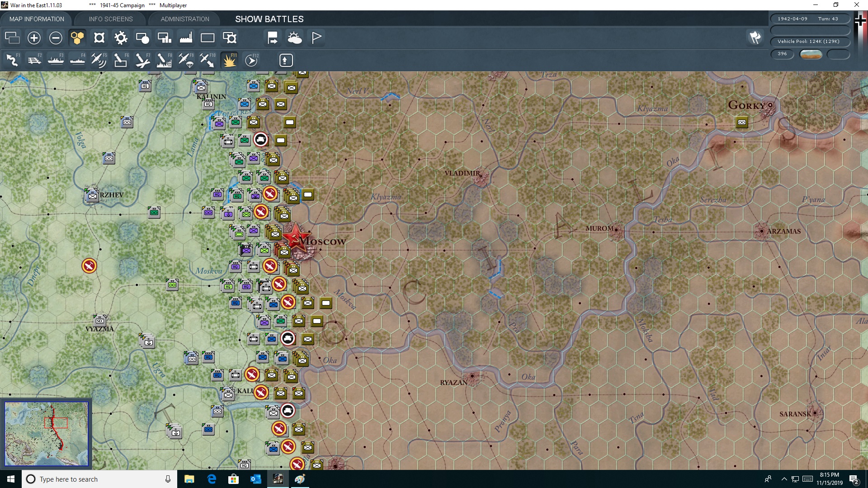This screenshot has height=488, width=868.
Task: Click the overlapping windows toolbar icon
Action: click(x=12, y=38)
